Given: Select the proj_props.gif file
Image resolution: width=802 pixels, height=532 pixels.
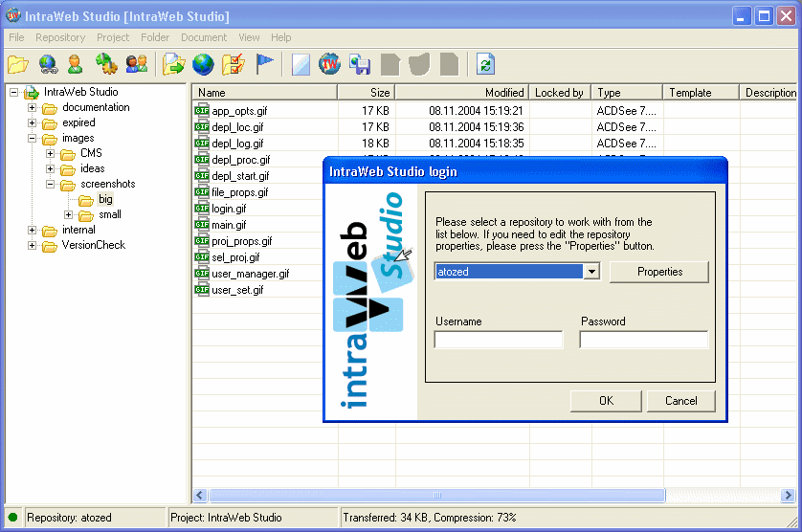Looking at the screenshot, I should 242,241.
